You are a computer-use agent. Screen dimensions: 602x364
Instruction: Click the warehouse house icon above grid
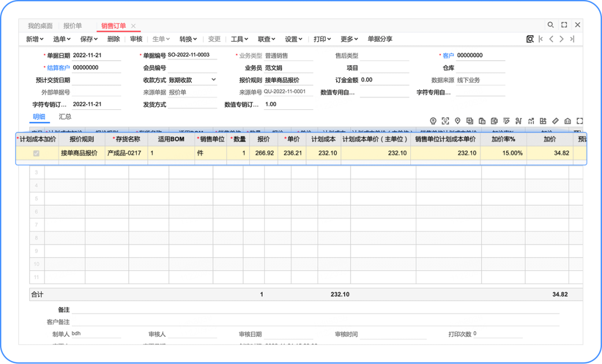[x=567, y=121]
